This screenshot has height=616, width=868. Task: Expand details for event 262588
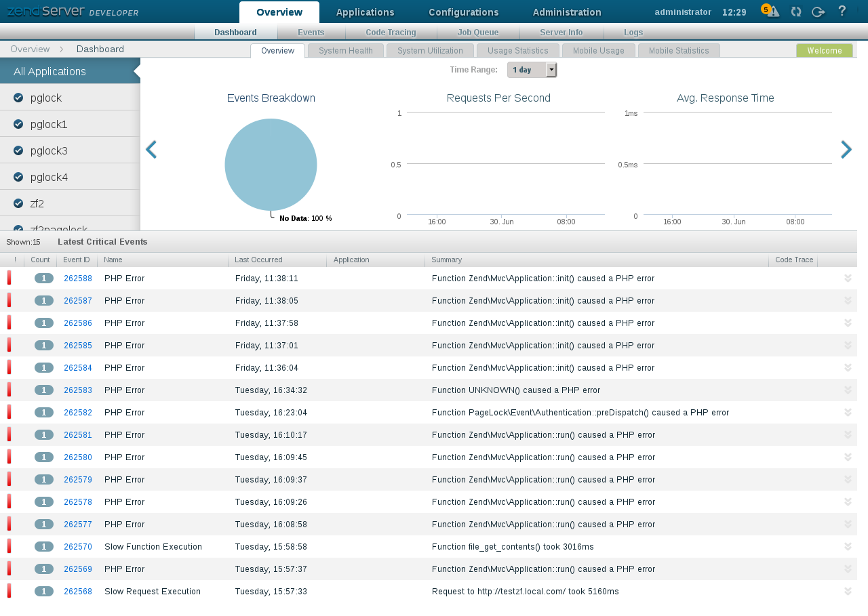[847, 278]
